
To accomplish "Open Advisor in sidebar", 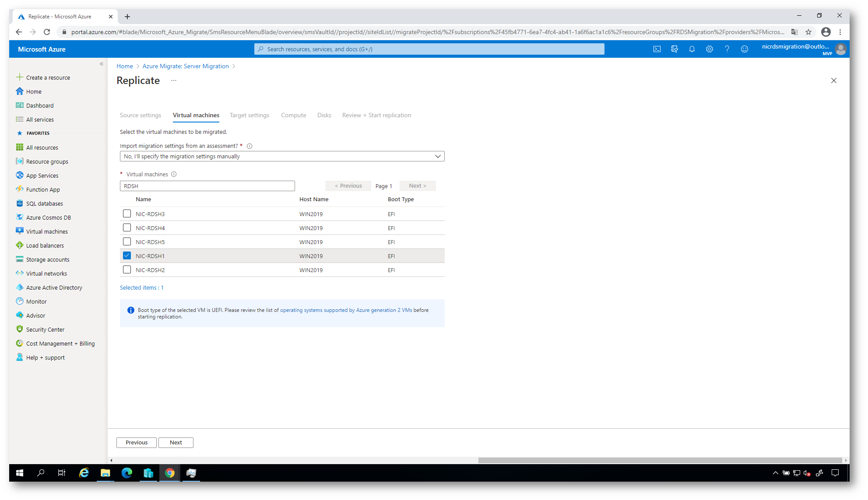I will [35, 315].
